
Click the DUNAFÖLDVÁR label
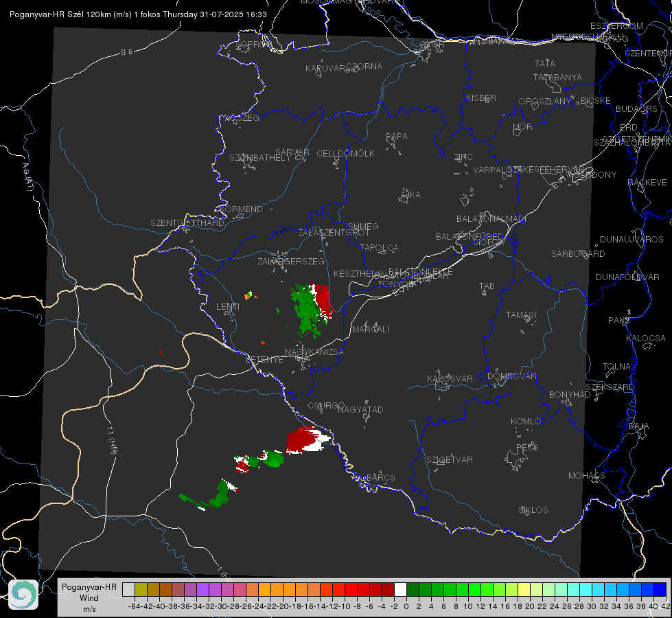point(627,277)
